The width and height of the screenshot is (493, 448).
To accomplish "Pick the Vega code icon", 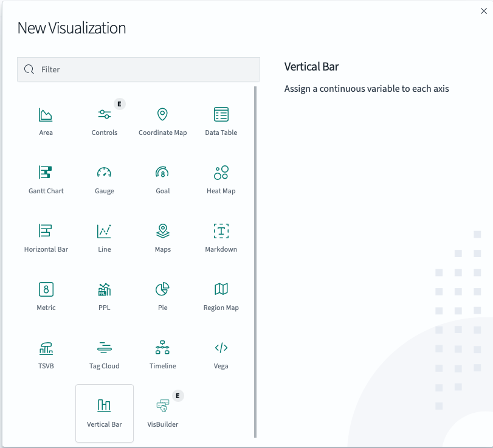I will pos(221,348).
